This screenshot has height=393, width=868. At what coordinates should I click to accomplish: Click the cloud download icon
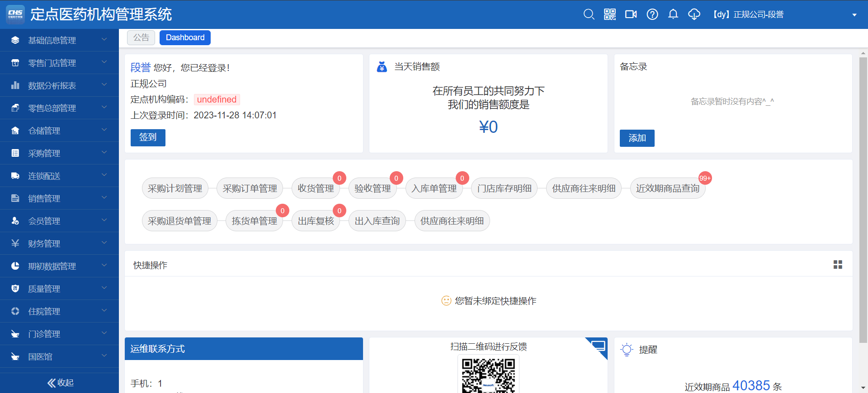coord(694,14)
